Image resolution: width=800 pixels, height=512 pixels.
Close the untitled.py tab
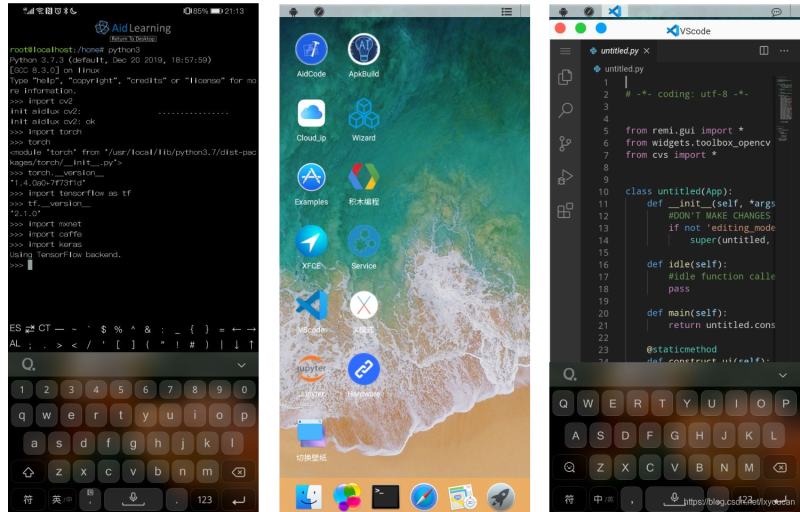(646, 50)
